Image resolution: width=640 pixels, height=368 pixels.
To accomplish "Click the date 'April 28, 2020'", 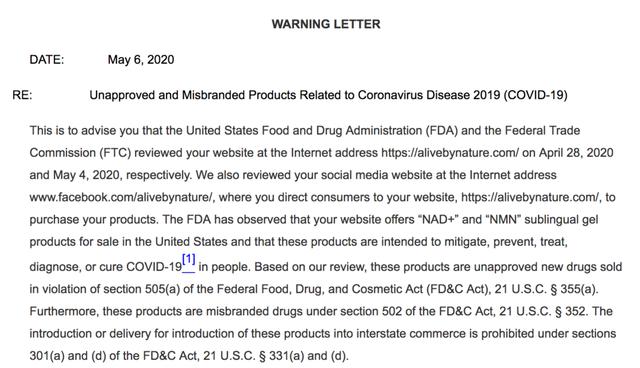I will coord(576,153).
